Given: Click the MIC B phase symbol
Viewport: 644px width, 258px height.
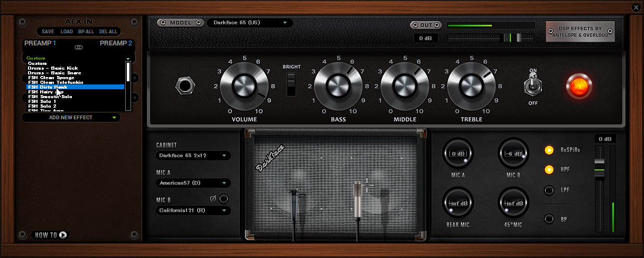Looking at the screenshot, I should [213, 199].
